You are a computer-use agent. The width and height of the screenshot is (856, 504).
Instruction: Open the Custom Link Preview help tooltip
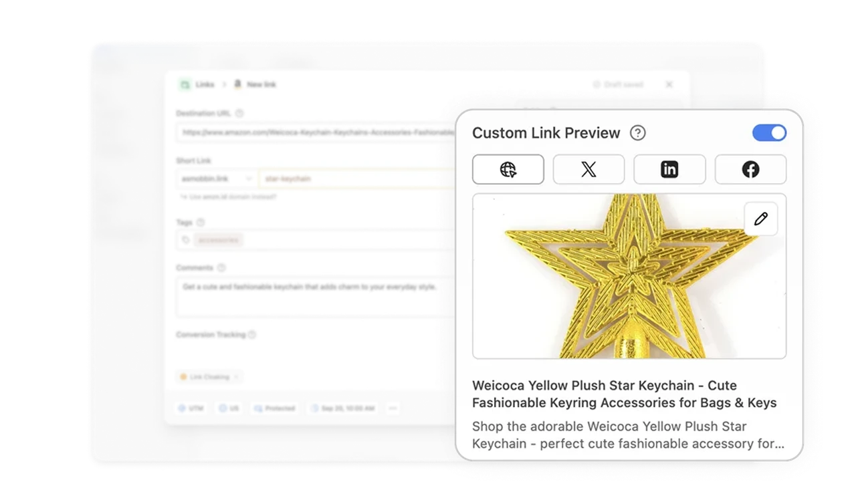click(x=638, y=133)
